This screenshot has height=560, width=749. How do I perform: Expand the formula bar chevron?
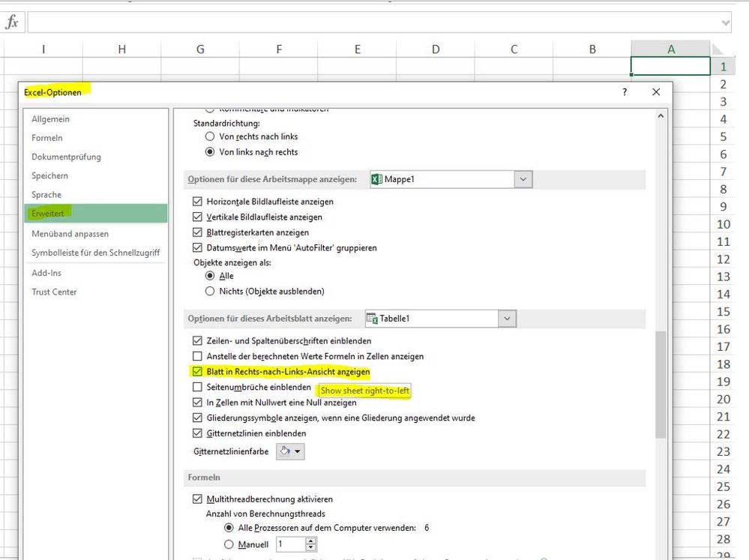pos(726,22)
